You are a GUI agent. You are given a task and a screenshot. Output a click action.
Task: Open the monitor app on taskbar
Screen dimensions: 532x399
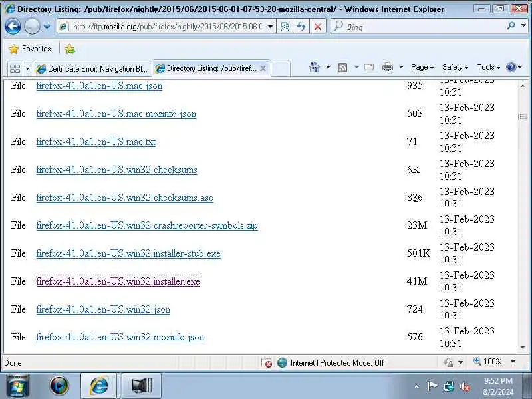[x=141, y=386]
